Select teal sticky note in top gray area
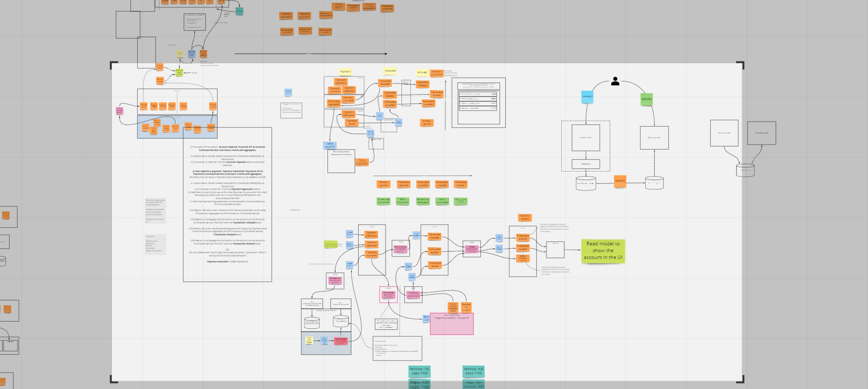868x389 pixels. pos(239,11)
